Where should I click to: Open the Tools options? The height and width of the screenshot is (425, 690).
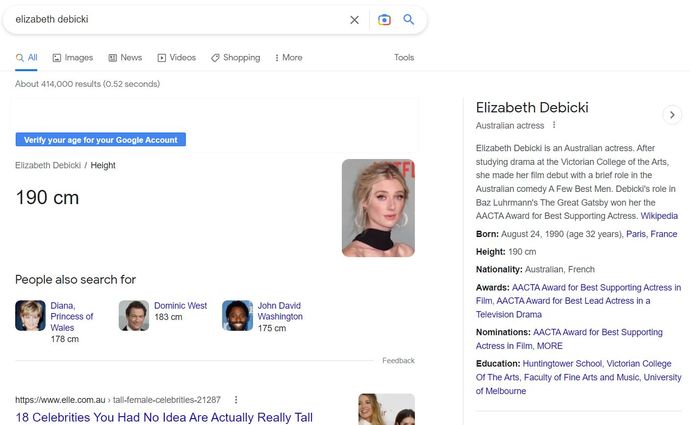[x=403, y=58]
